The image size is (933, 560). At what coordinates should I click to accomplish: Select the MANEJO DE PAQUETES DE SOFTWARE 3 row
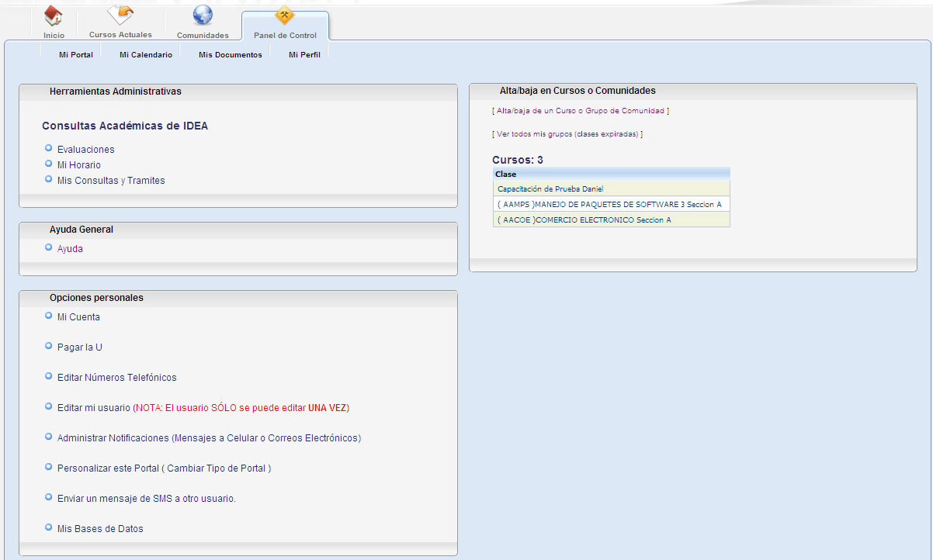coord(612,204)
